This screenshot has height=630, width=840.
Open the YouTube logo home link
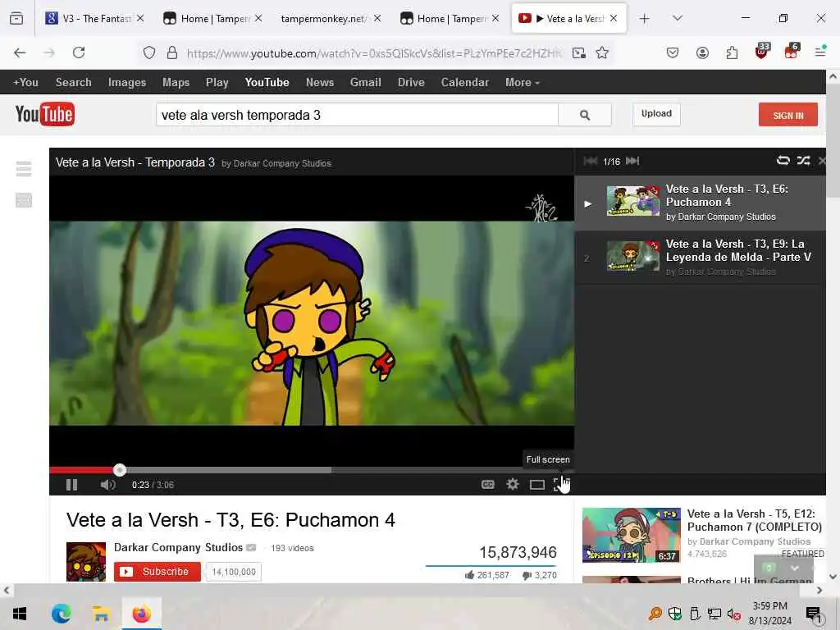tap(45, 113)
